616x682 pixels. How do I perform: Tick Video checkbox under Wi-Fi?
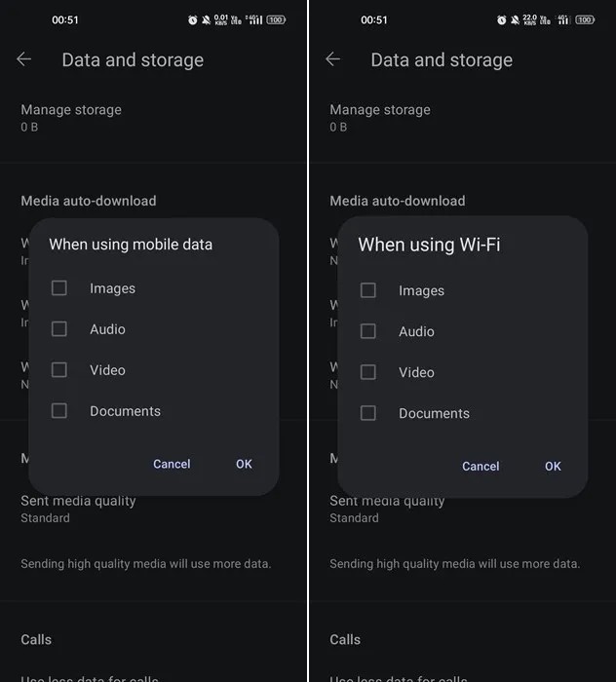[x=368, y=372]
